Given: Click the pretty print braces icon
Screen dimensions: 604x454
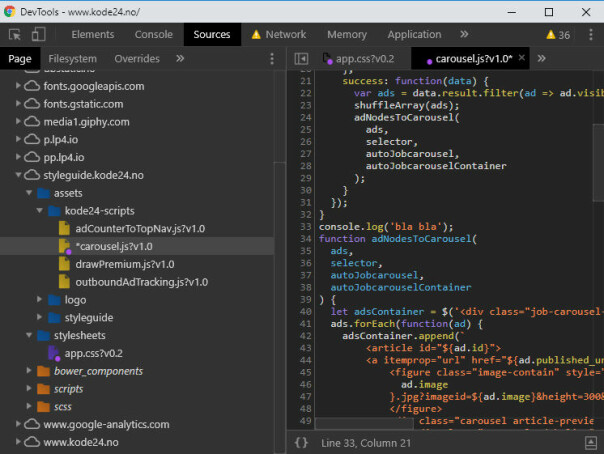Looking at the screenshot, I should [301, 443].
